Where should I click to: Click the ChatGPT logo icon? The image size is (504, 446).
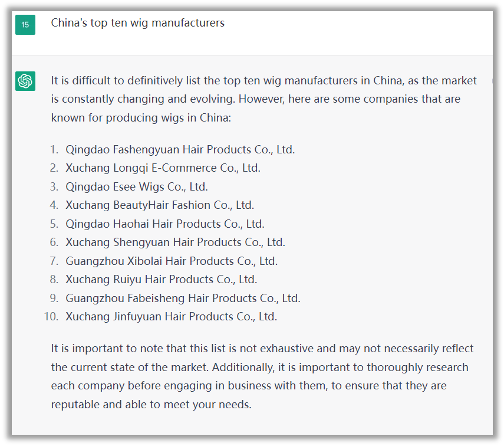pyautogui.click(x=25, y=81)
